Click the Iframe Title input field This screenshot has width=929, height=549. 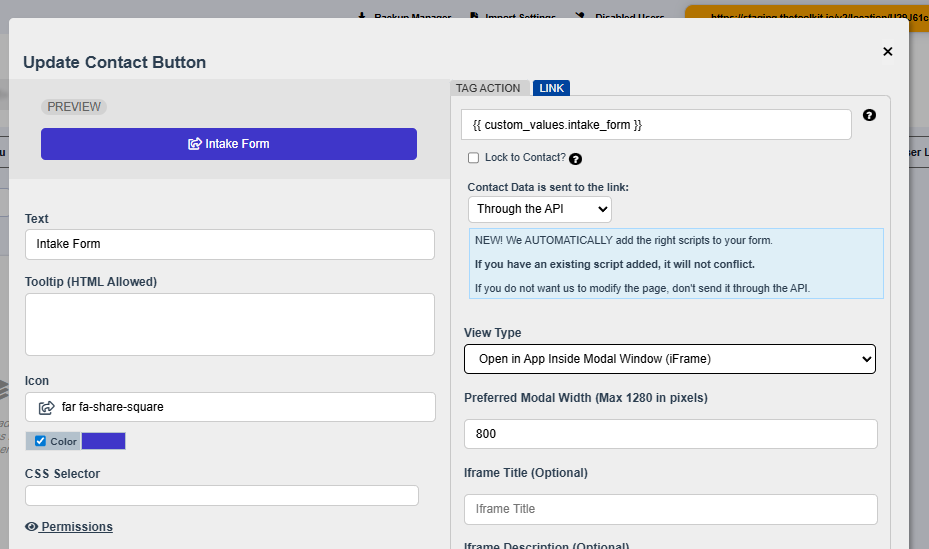click(671, 509)
